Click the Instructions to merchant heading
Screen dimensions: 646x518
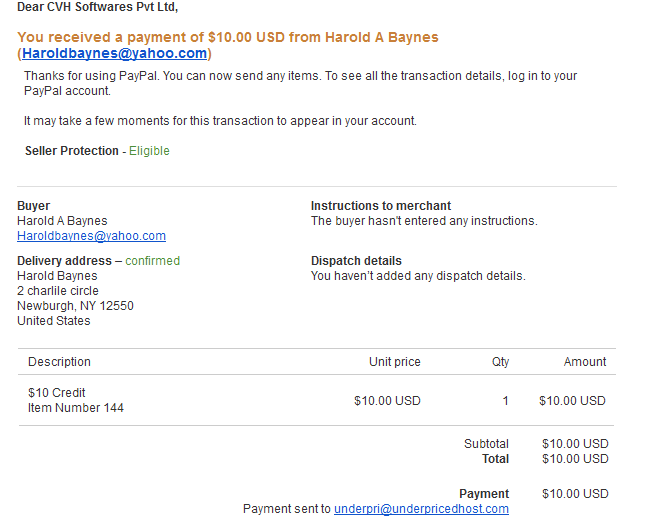tap(381, 206)
